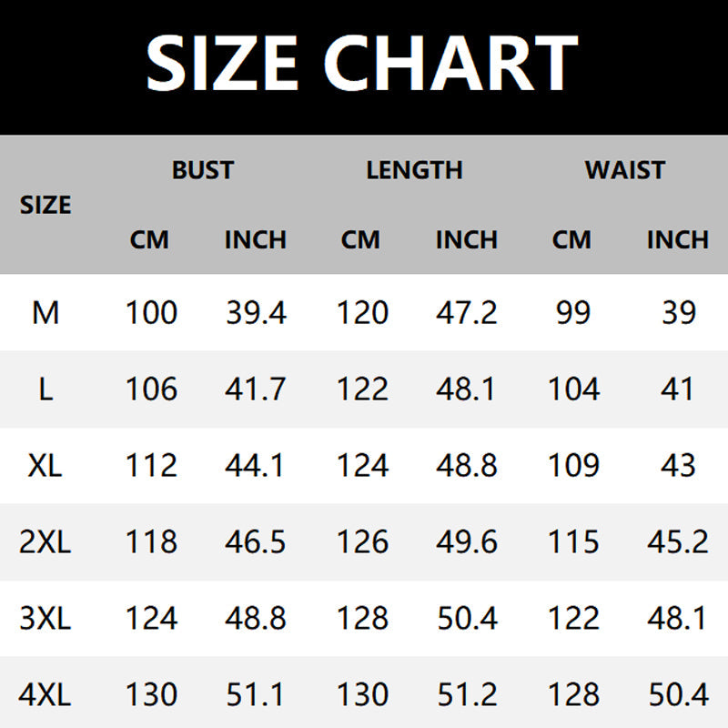Select the 3XL size row label
Image resolution: width=728 pixels, height=728 pixels.
[x=45, y=619]
